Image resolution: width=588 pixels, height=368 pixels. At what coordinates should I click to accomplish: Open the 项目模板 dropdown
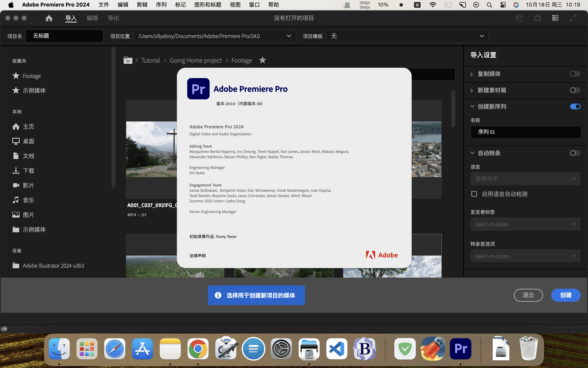407,36
